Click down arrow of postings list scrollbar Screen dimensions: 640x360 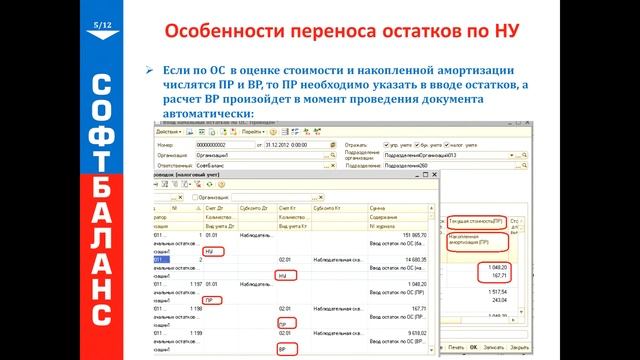pyautogui.click(x=431, y=350)
